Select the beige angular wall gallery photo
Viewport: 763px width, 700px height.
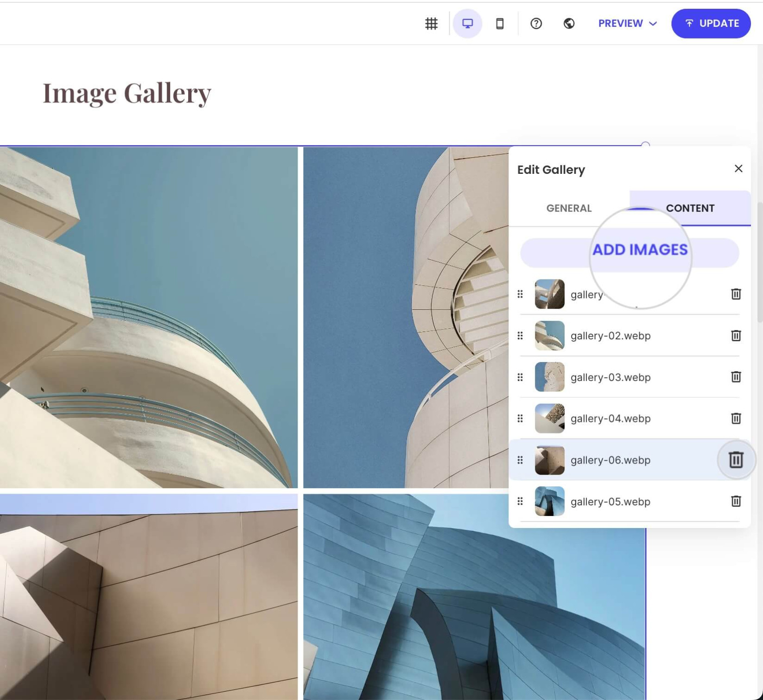pos(149,597)
